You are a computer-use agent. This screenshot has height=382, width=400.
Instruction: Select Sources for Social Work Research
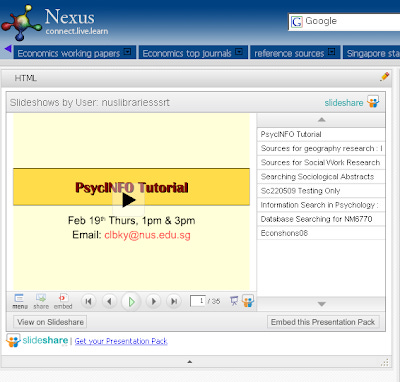pyautogui.click(x=321, y=162)
